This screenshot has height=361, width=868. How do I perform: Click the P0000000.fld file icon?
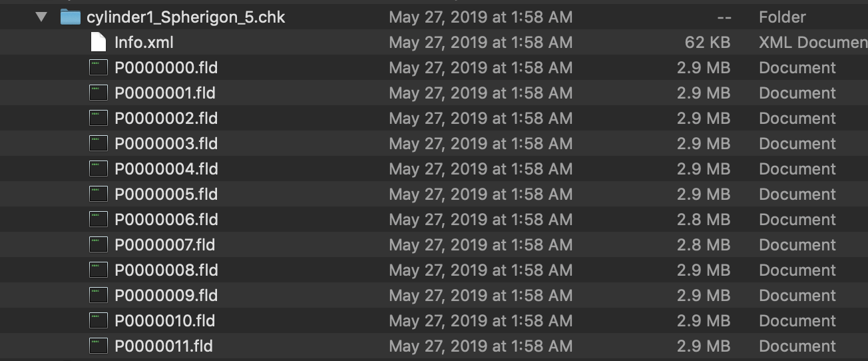click(x=99, y=68)
